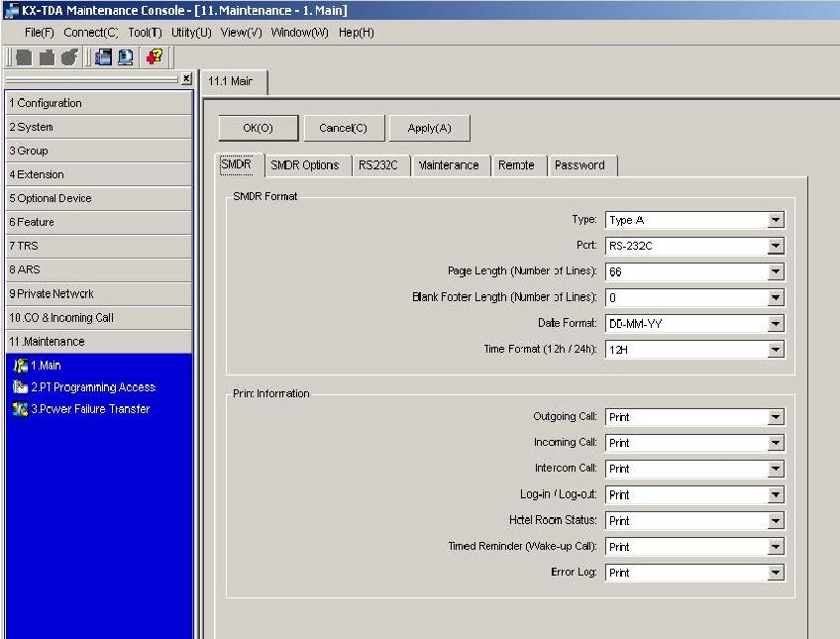
Task: Open the Type dropdown
Action: pos(775,220)
